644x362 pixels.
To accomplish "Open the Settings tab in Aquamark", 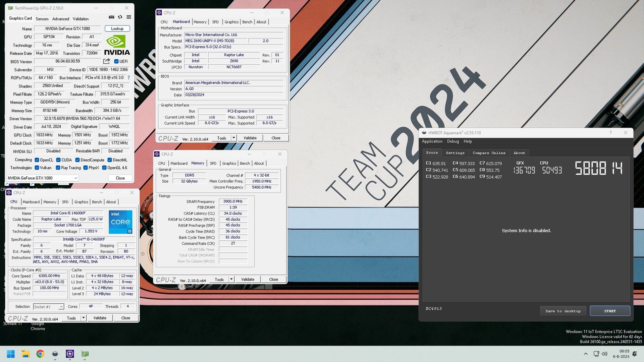I will pyautogui.click(x=455, y=153).
